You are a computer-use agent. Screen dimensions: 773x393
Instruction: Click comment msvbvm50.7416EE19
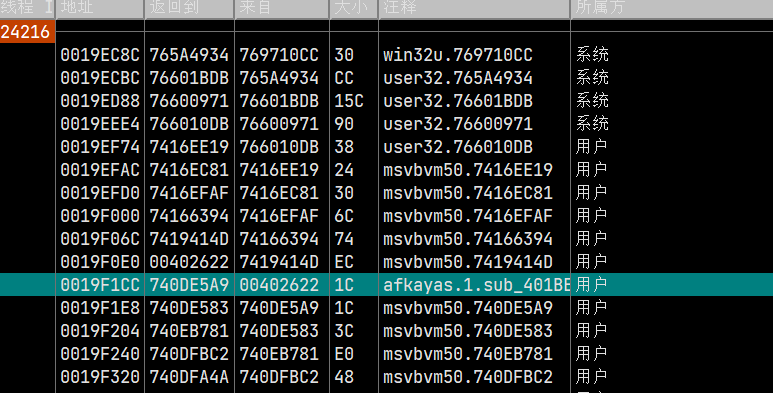[x=468, y=170]
